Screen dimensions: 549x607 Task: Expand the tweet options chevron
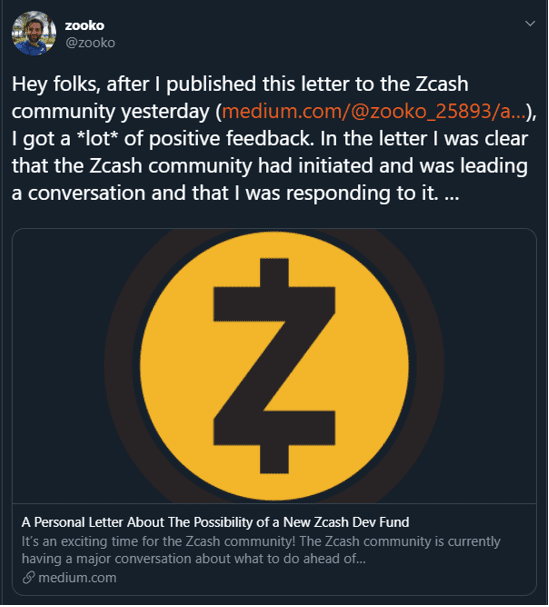pos(530,24)
